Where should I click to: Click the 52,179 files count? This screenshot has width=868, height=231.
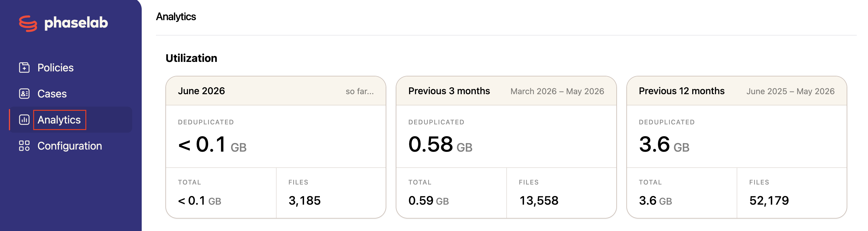[769, 201]
